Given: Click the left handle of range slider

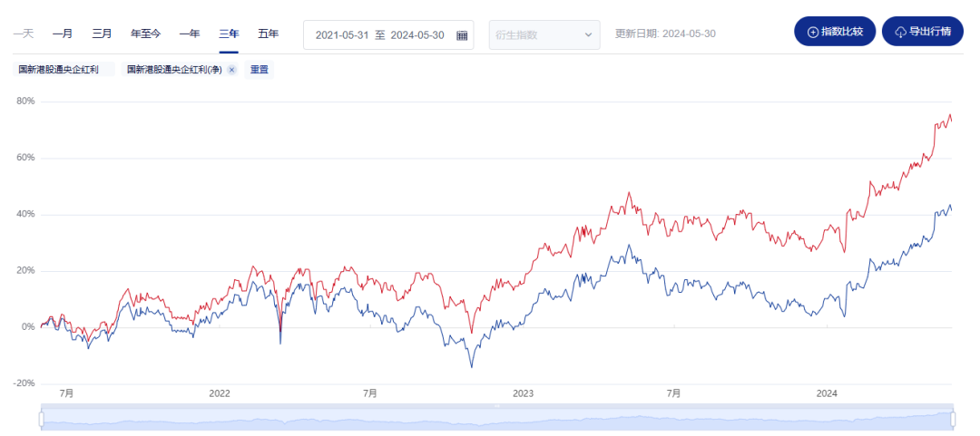Looking at the screenshot, I should 41,418.
